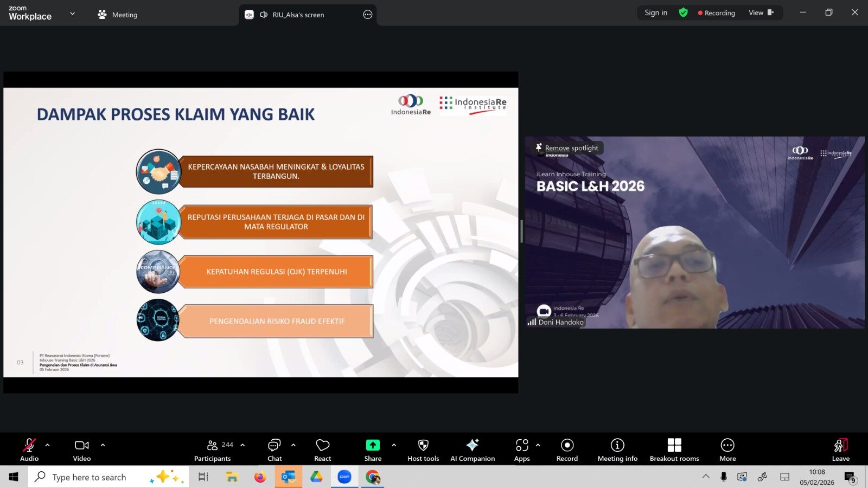The image size is (868, 488).
Task: Open Breakout rooms
Action: click(x=674, y=450)
